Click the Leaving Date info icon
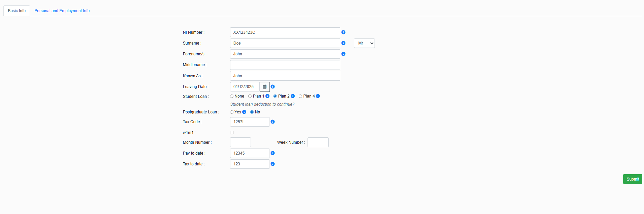Screen dimensions: 644x214 point(272,87)
